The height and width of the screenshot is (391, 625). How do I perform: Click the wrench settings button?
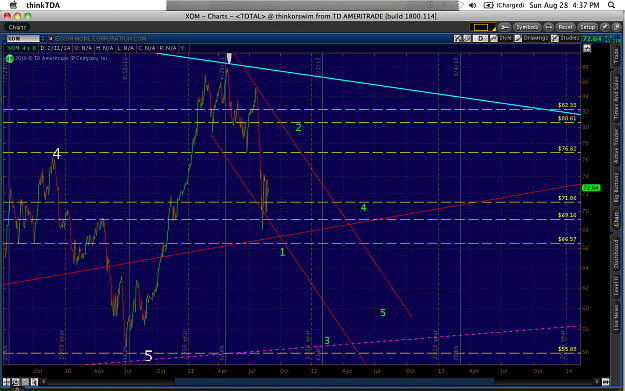click(x=504, y=27)
